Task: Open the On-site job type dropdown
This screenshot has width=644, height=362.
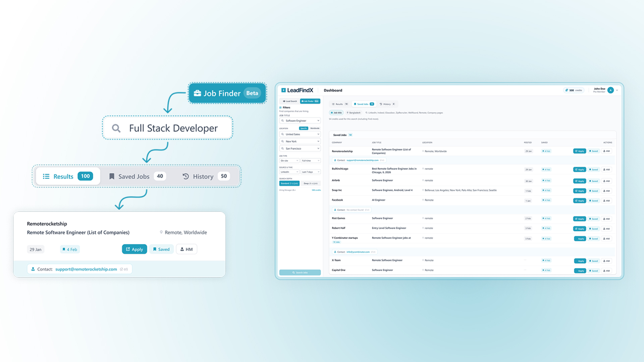Action: pyautogui.click(x=289, y=161)
